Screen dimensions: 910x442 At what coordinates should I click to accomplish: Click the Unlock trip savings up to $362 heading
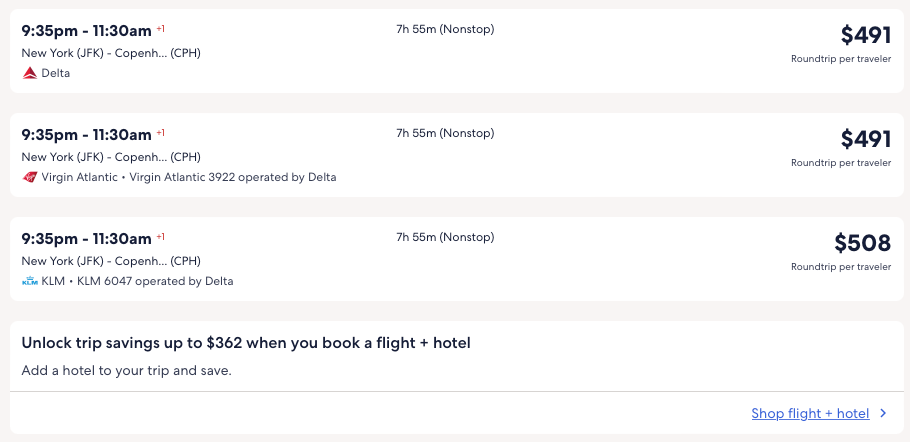point(246,343)
